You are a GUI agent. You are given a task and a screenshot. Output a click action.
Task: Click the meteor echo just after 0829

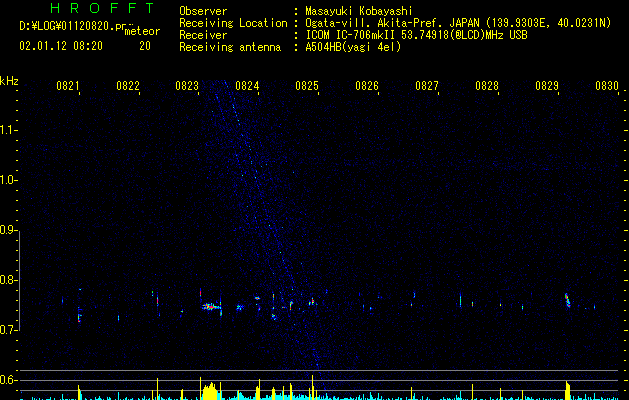568,300
